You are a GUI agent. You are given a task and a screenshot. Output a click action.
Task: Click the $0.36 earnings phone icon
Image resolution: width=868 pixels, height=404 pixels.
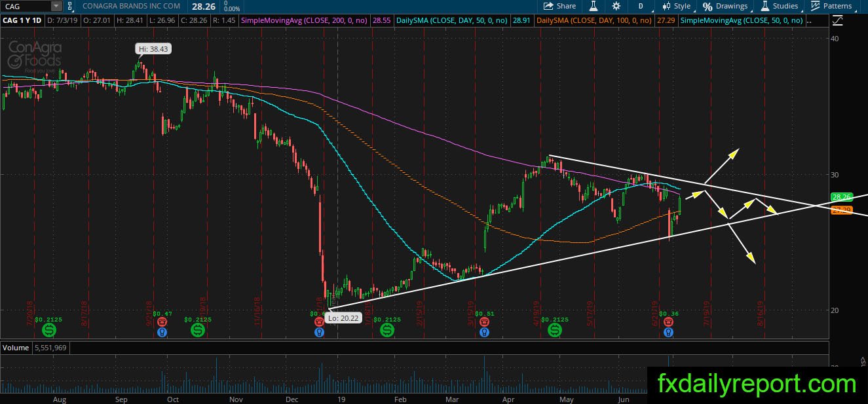[669, 322]
